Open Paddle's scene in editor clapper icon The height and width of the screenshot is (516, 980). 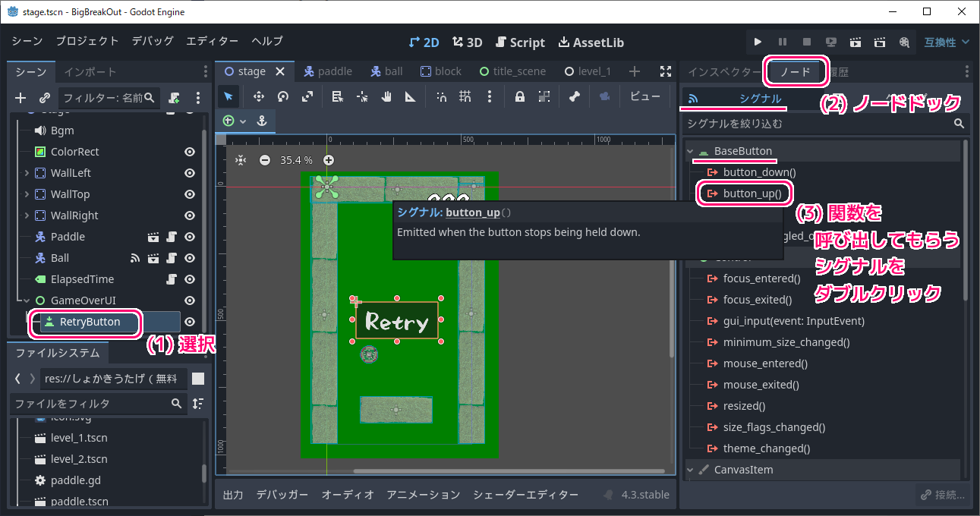pyautogui.click(x=153, y=237)
